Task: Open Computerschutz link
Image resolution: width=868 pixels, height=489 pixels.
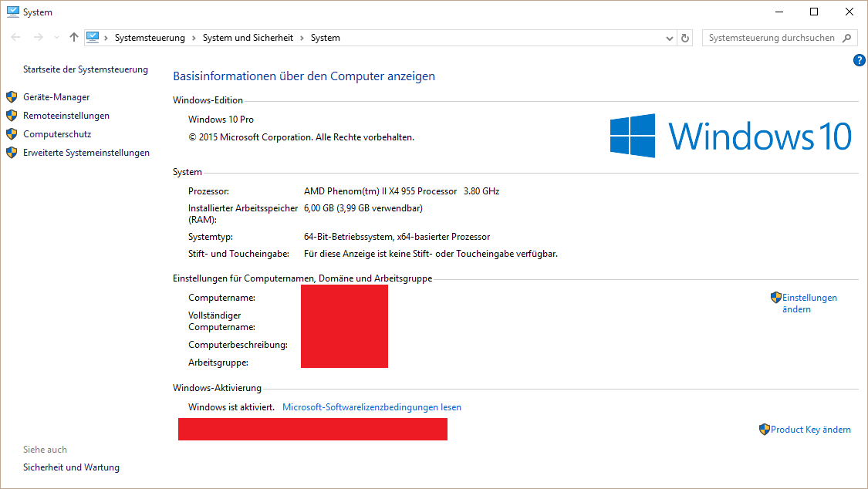Action: point(57,134)
